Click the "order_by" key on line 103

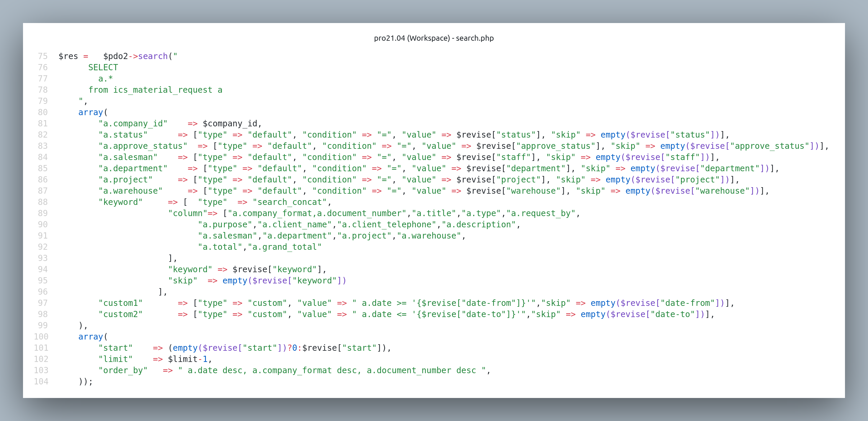pos(123,370)
